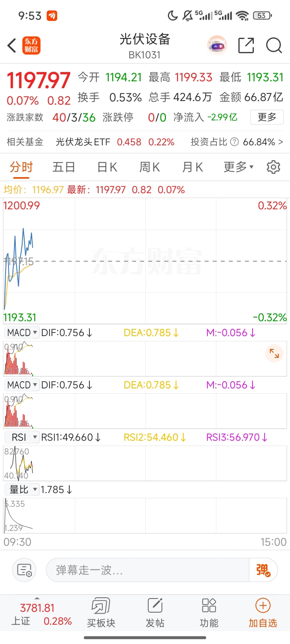Open the first MACD indicator dropdown
This screenshot has height=644, width=290.
click(x=22, y=333)
